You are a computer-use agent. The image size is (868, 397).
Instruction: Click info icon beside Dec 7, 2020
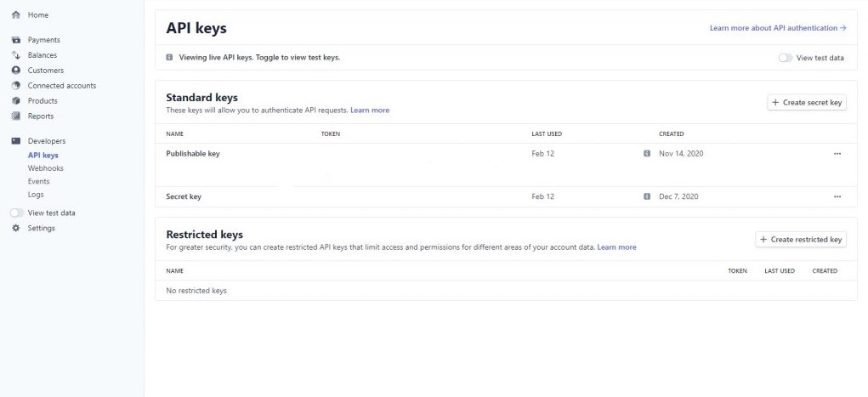pyautogui.click(x=647, y=196)
